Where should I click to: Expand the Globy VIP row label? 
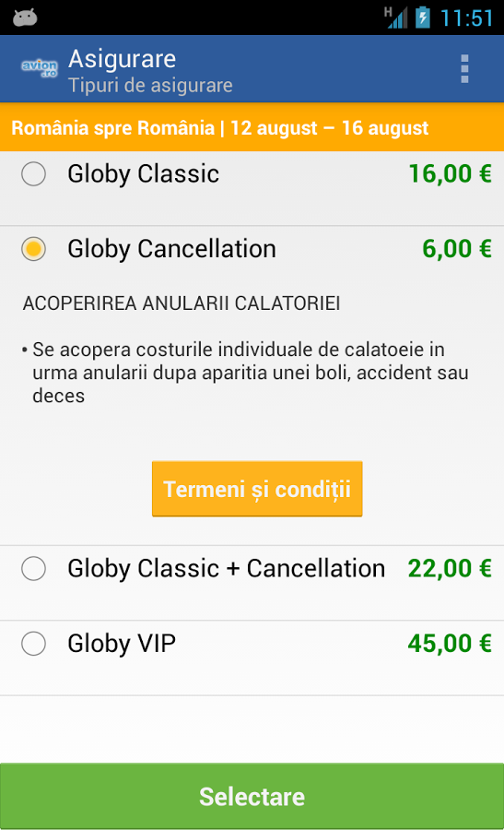[122, 644]
